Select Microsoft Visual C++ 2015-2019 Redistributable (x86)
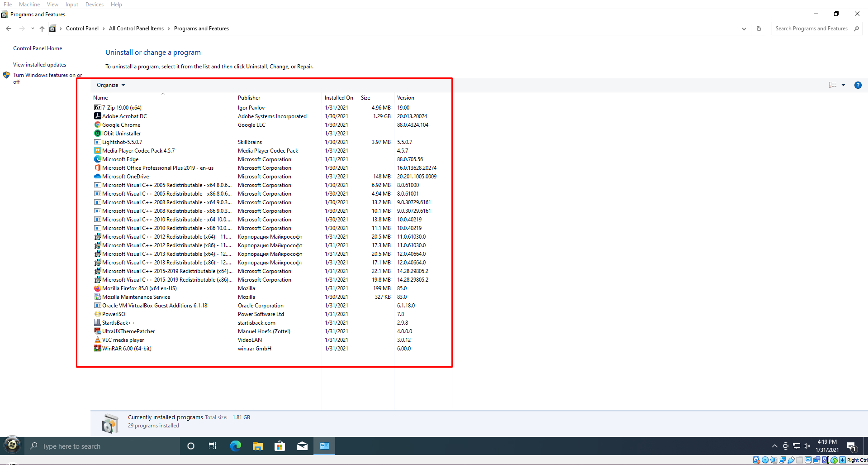868x465 pixels. [271, 280]
